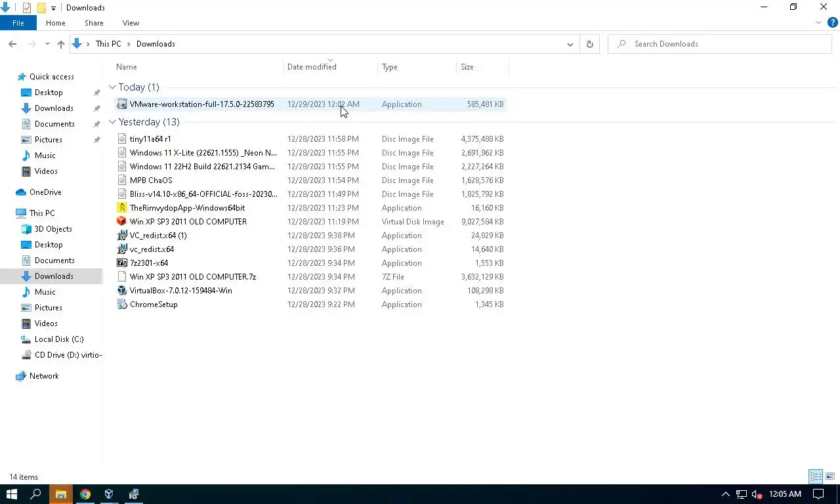This screenshot has width=840, height=504.
Task: Switch to the Home ribbon tab
Action: coord(55,23)
